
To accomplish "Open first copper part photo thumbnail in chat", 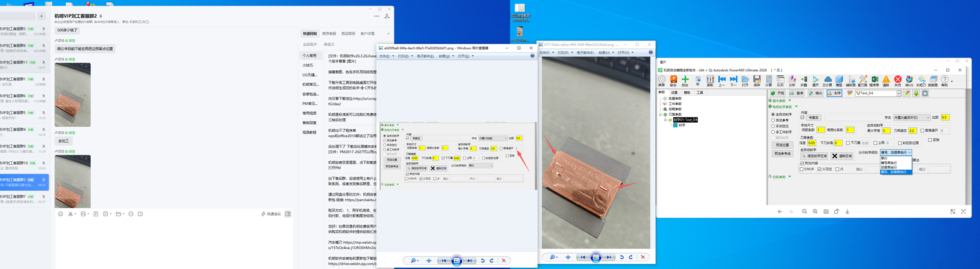I will pyautogui.click(x=72, y=94).
